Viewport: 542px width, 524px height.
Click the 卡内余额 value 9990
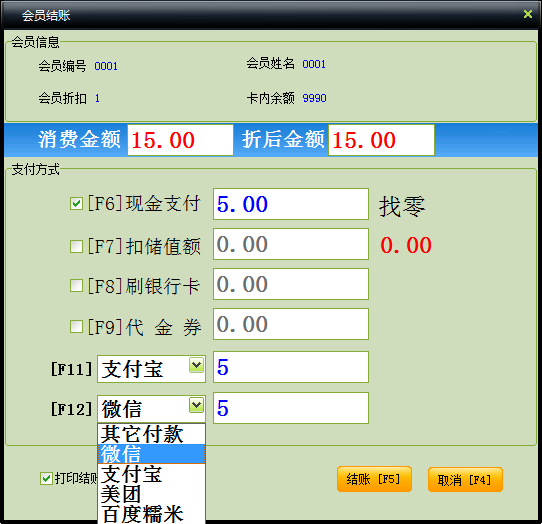[x=314, y=98]
